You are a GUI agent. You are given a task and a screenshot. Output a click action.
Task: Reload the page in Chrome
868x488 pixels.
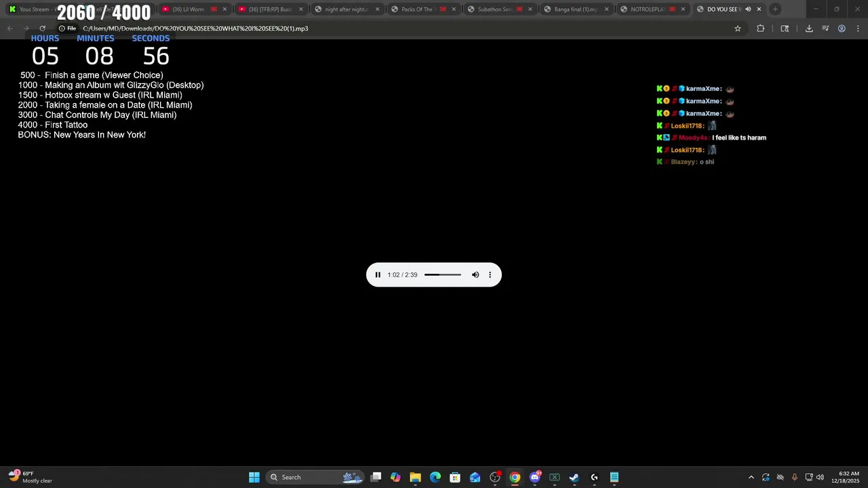(42, 28)
